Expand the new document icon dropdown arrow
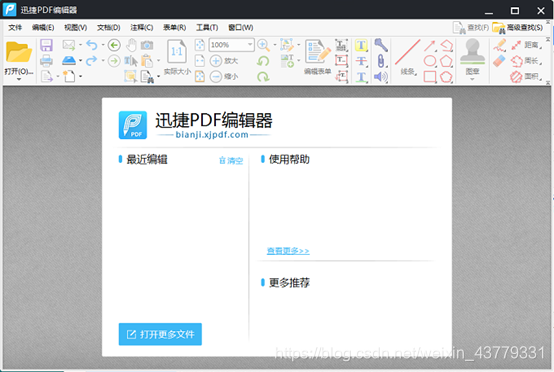Viewport: 554px width, 372px height. pyautogui.click(x=81, y=76)
